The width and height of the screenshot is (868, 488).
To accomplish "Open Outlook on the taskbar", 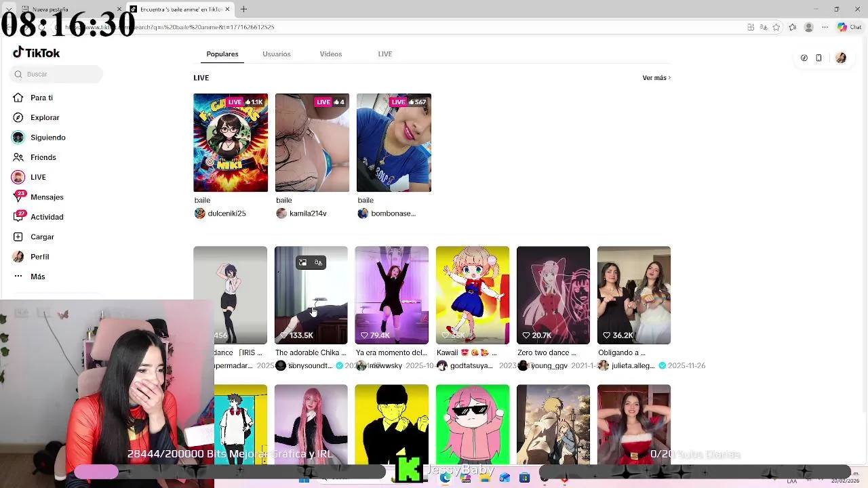I will [505, 479].
